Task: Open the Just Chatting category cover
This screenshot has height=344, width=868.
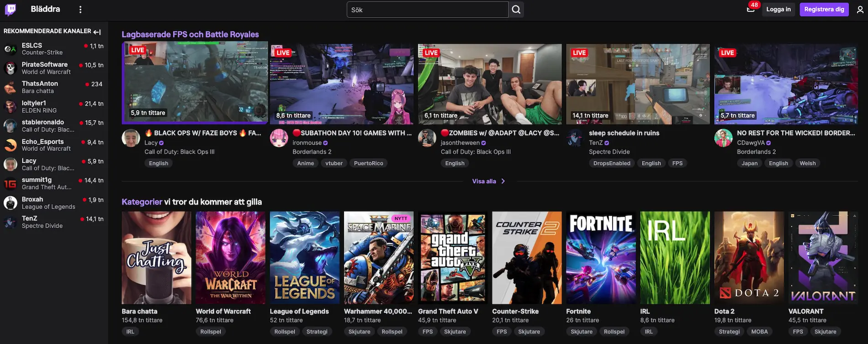Action: pyautogui.click(x=156, y=258)
